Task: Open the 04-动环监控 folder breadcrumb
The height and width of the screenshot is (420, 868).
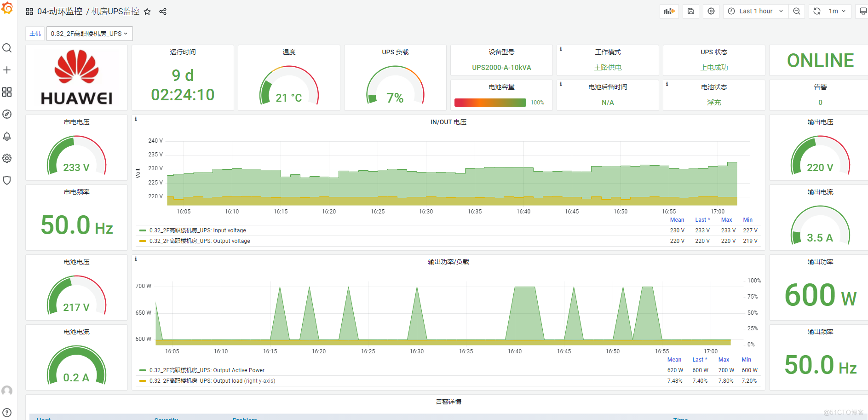Action: click(60, 12)
